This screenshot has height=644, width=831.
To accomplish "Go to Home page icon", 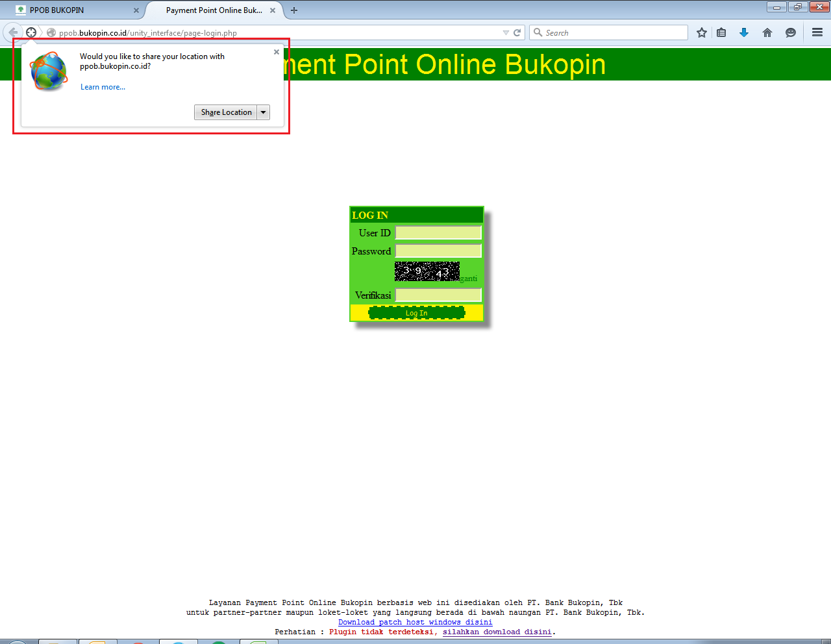I will coord(767,32).
